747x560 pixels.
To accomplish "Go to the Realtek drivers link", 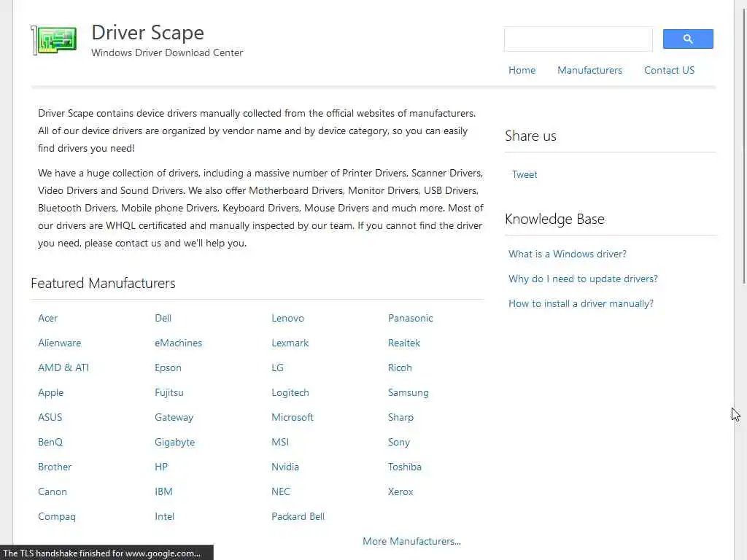I will click(404, 343).
